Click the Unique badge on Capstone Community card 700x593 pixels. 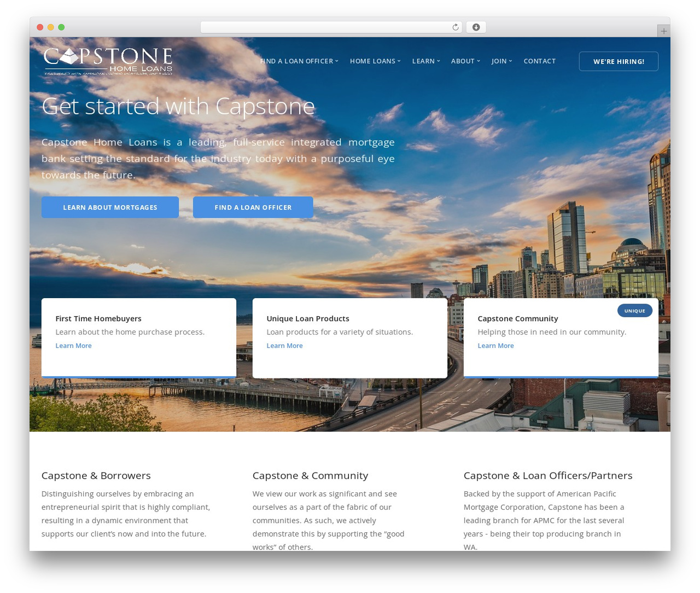click(x=635, y=311)
